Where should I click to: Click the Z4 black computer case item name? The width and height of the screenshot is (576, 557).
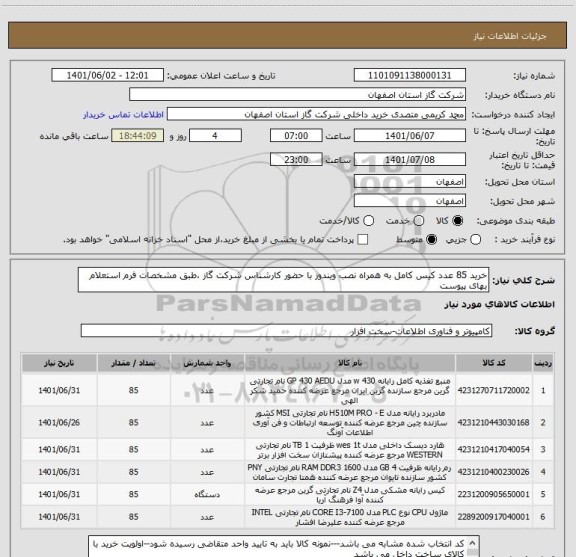(350, 495)
